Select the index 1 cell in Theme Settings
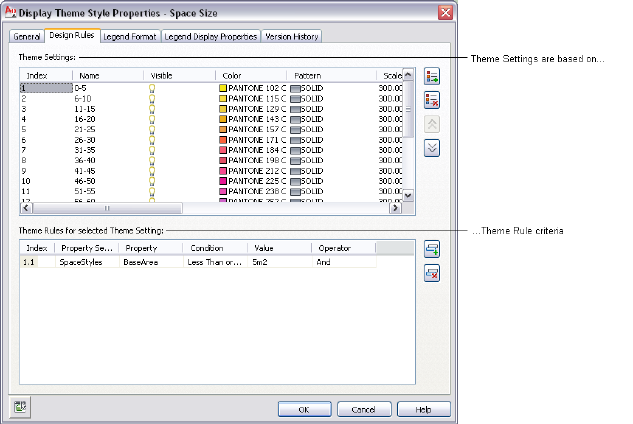633x424 pixels. [x=46, y=88]
